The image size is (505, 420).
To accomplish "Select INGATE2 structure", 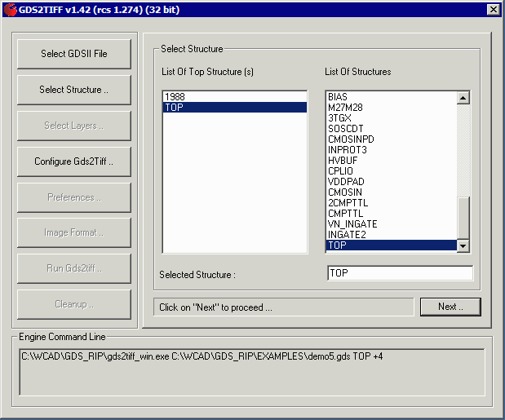I will [x=392, y=235].
